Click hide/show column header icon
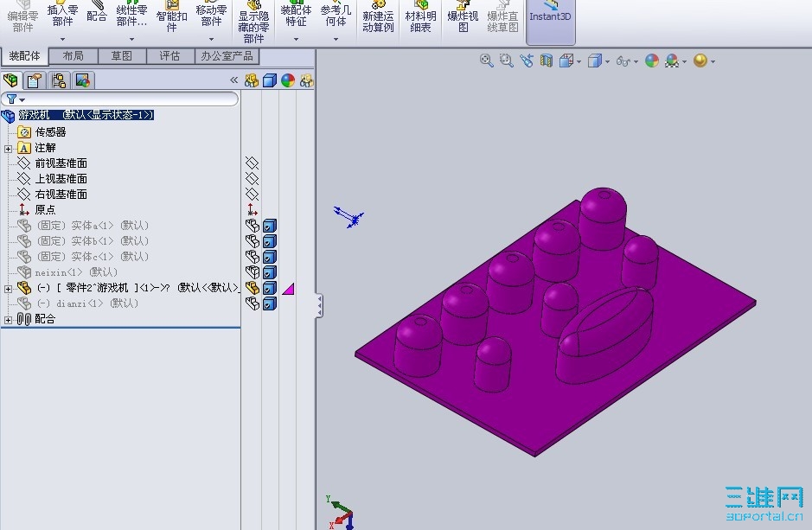The width and height of the screenshot is (812, 530). 252,80
